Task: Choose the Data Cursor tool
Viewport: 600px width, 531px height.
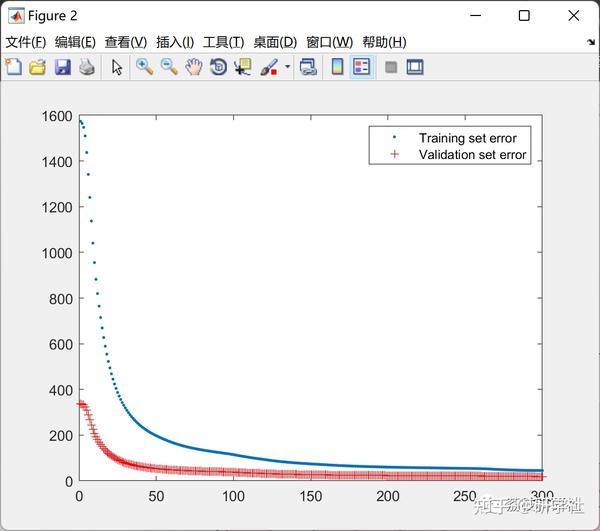Action: (x=243, y=67)
